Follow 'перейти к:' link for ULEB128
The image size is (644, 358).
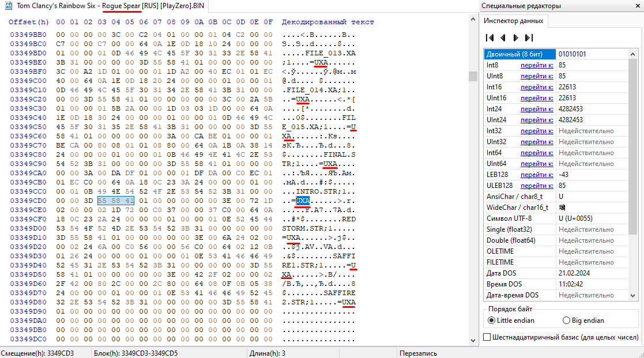pyautogui.click(x=537, y=186)
